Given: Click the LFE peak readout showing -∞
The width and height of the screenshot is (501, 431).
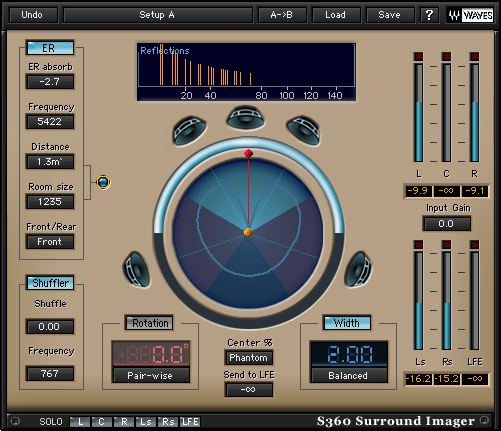Looking at the screenshot, I should 475,379.
